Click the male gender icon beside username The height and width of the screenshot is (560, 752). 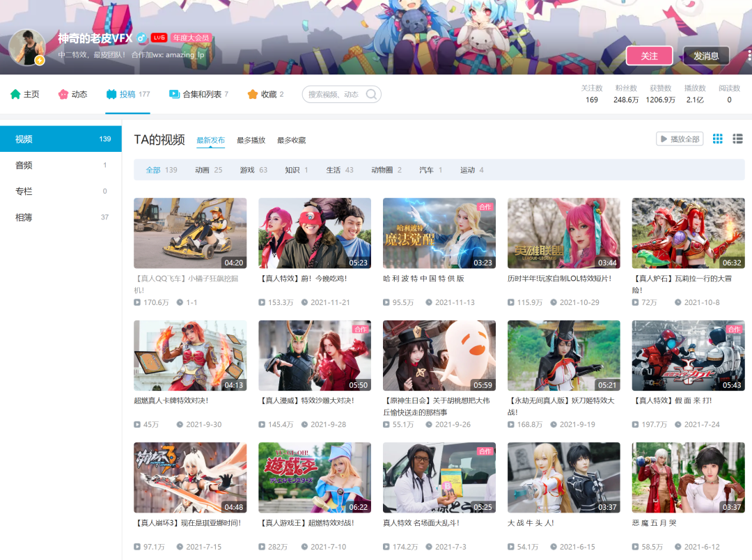coord(141,38)
